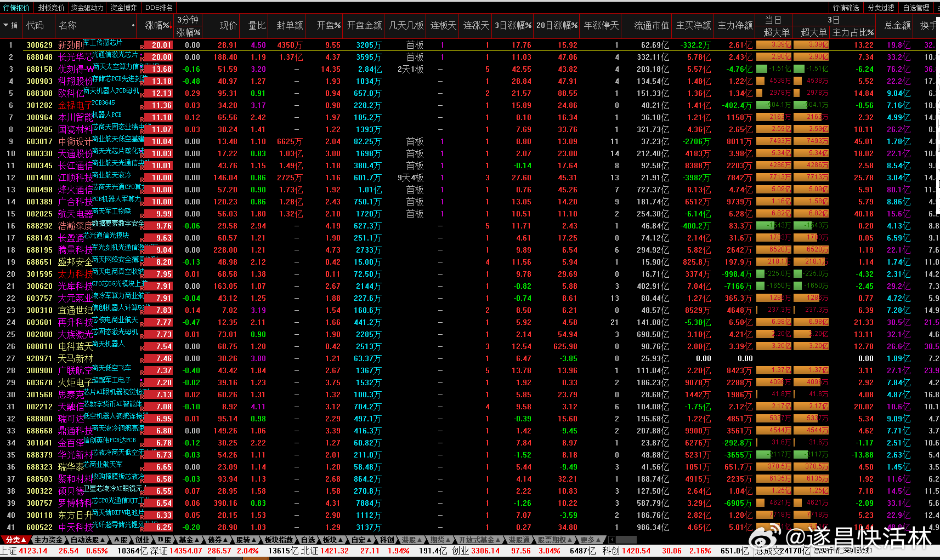Show the 创业 board tab

[x=142, y=540]
